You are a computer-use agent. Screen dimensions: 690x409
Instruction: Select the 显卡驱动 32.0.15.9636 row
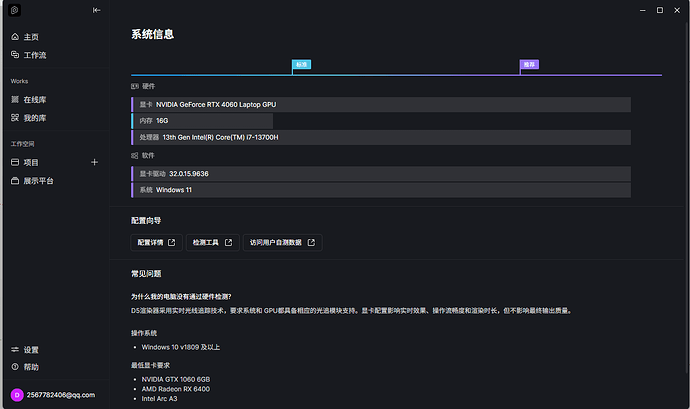(381, 174)
